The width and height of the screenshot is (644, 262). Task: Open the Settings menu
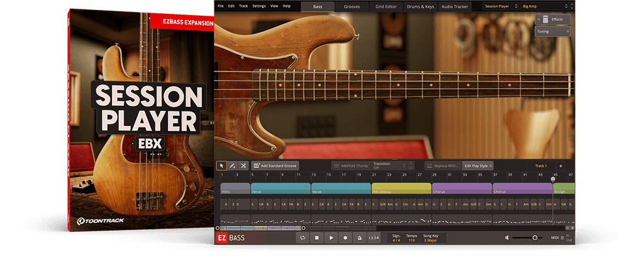[x=258, y=6]
